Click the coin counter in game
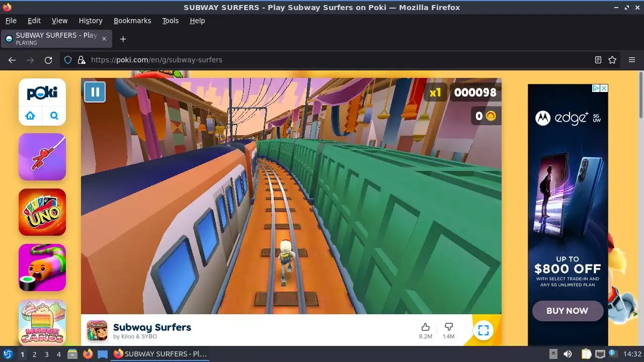 [486, 116]
